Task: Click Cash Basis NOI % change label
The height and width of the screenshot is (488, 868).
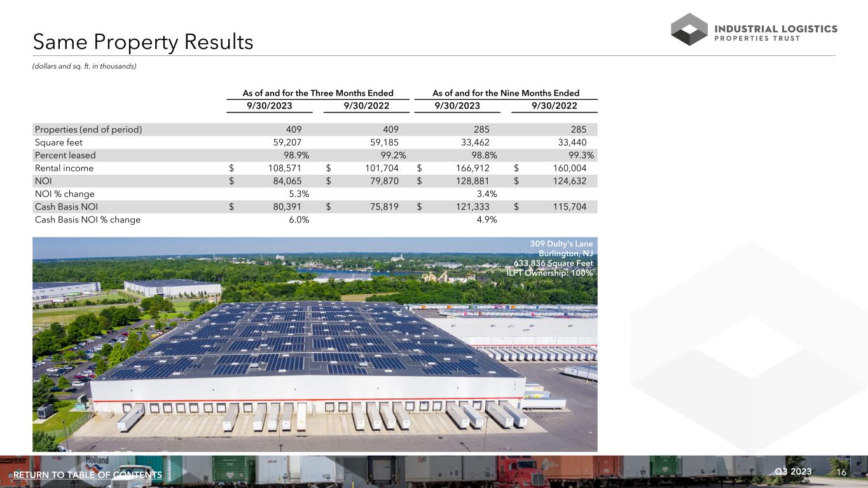Action: (x=88, y=220)
